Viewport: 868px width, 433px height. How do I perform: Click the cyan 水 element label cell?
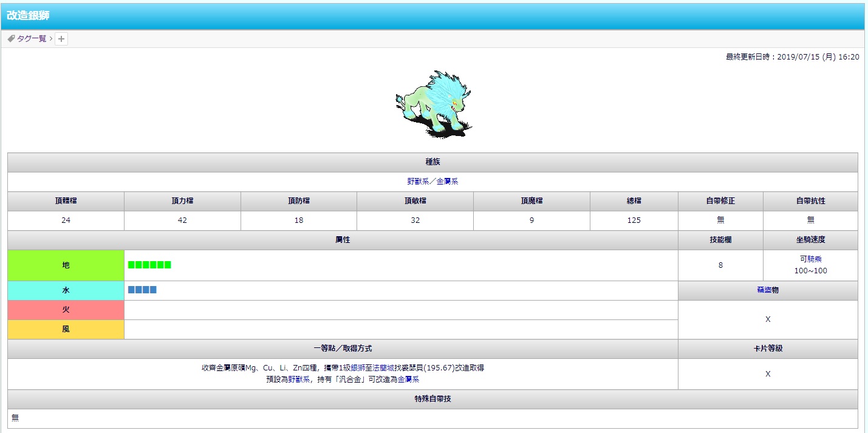tap(66, 290)
